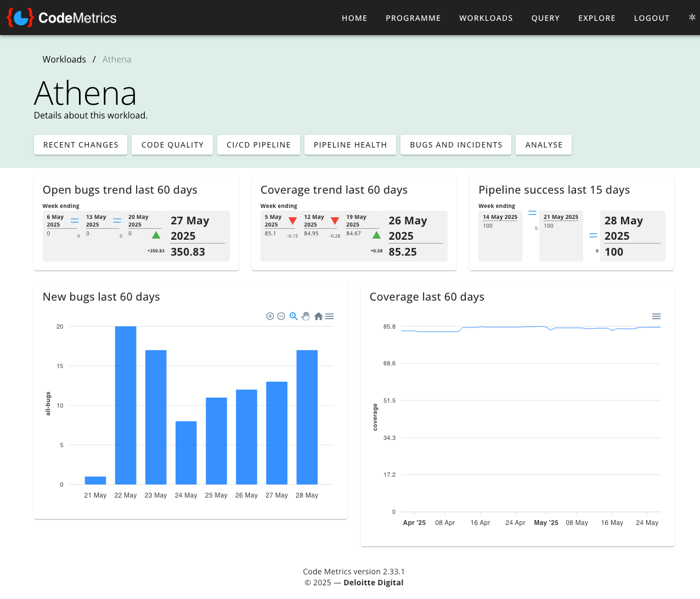Click green up arrow for 20 May bugs
This screenshot has width=700, height=599.
pyautogui.click(x=156, y=235)
